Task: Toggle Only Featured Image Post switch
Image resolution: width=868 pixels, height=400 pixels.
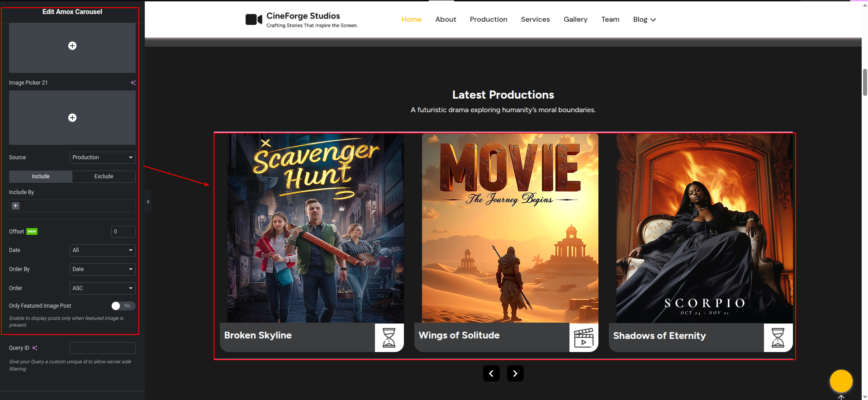Action: [123, 306]
